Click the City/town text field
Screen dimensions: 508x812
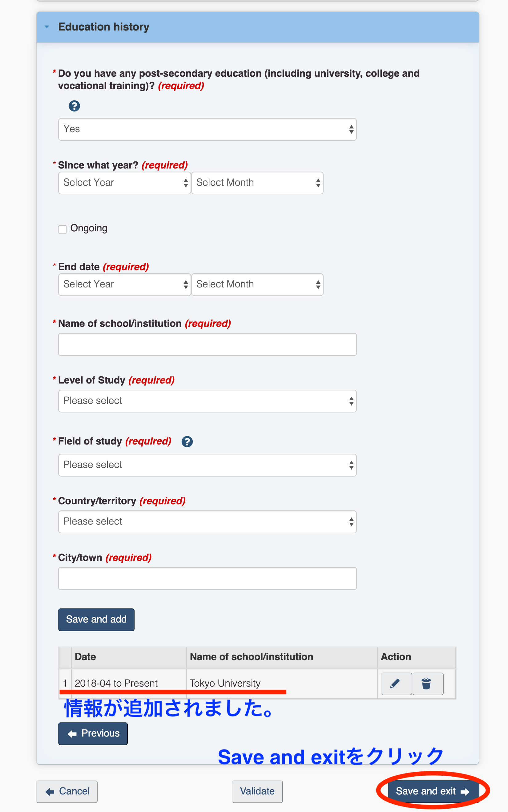pos(207,579)
